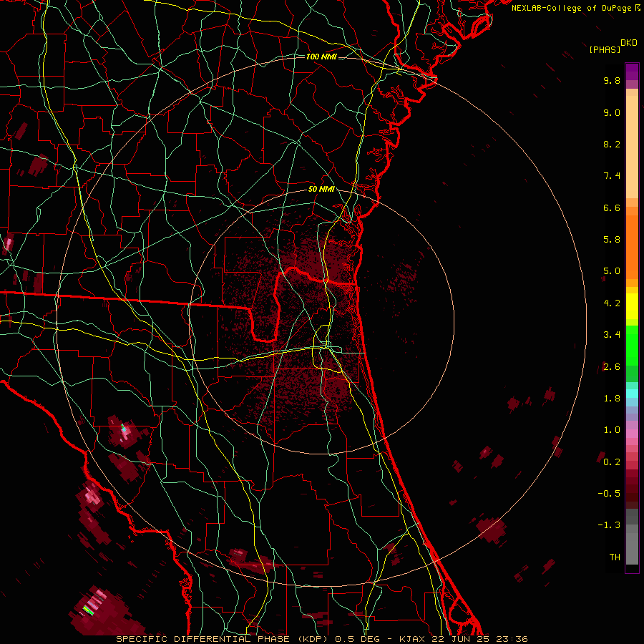Click the 3.4 value on the color scale

pos(612,335)
